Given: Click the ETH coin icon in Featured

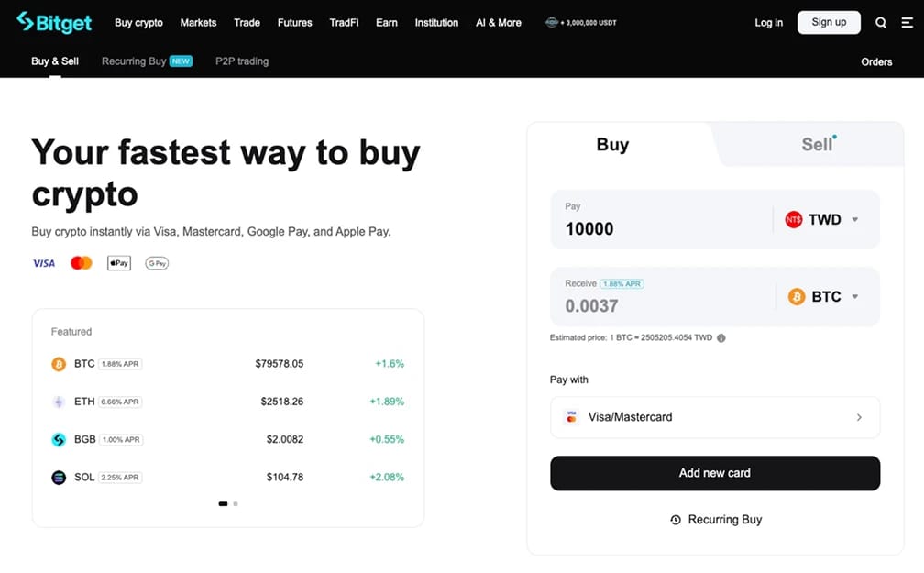Looking at the screenshot, I should pos(59,402).
